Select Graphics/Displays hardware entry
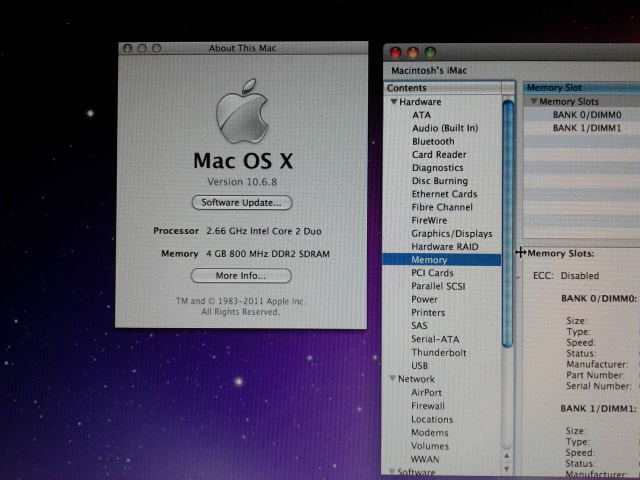The height and width of the screenshot is (480, 640). [x=451, y=233]
